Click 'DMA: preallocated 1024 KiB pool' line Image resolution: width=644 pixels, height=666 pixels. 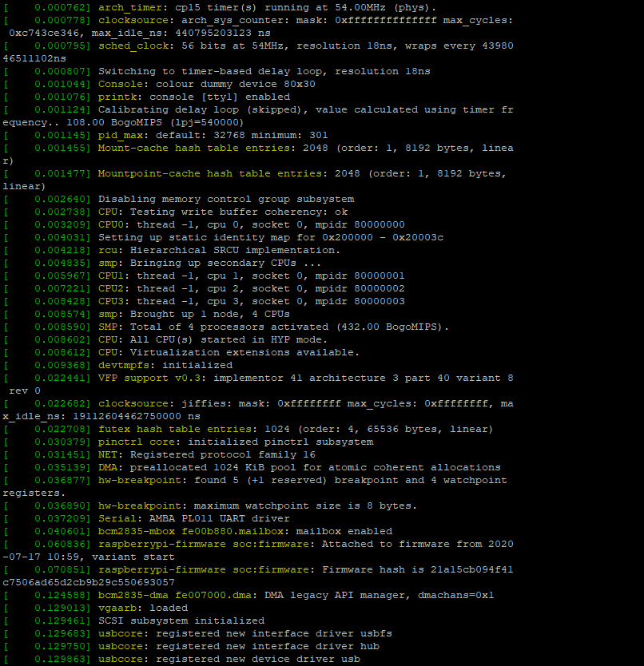click(x=300, y=467)
